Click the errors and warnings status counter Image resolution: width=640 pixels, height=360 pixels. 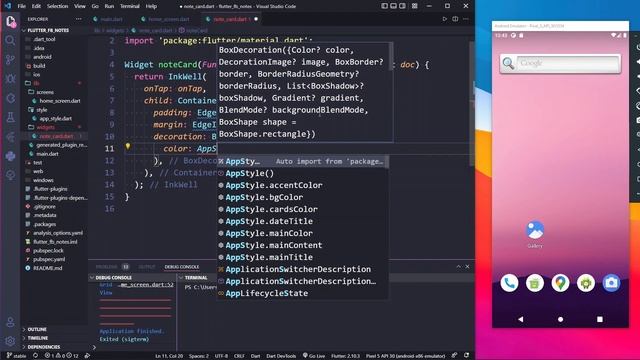[61, 356]
